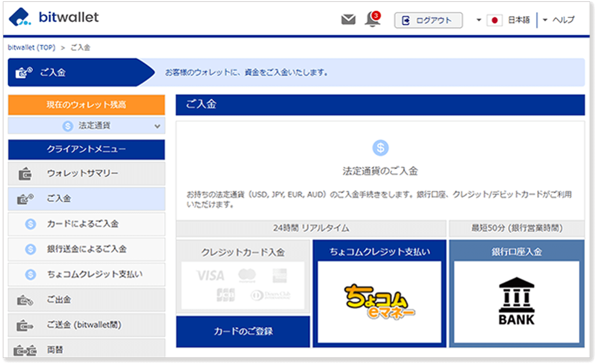Click the American Express logo
Screen dimensions: 598x364
click(280, 276)
